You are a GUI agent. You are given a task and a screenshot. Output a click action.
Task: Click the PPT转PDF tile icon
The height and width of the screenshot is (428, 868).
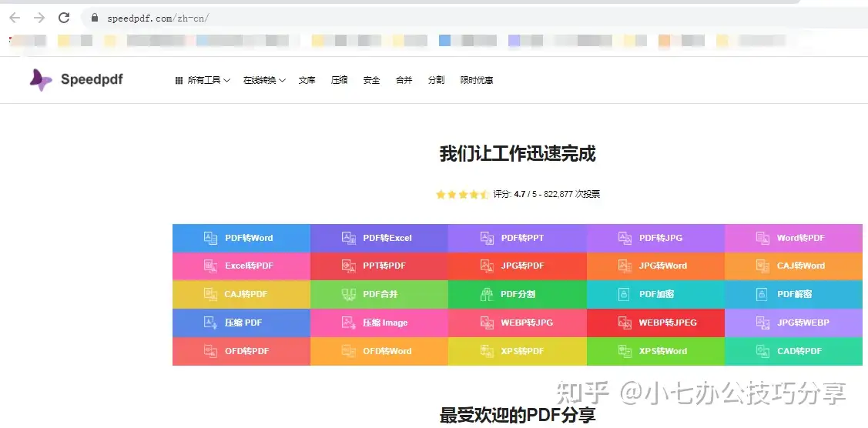pyautogui.click(x=349, y=266)
